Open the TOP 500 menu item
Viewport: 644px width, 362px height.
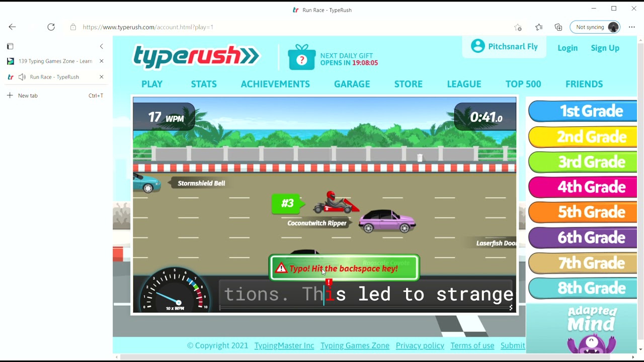click(x=523, y=84)
